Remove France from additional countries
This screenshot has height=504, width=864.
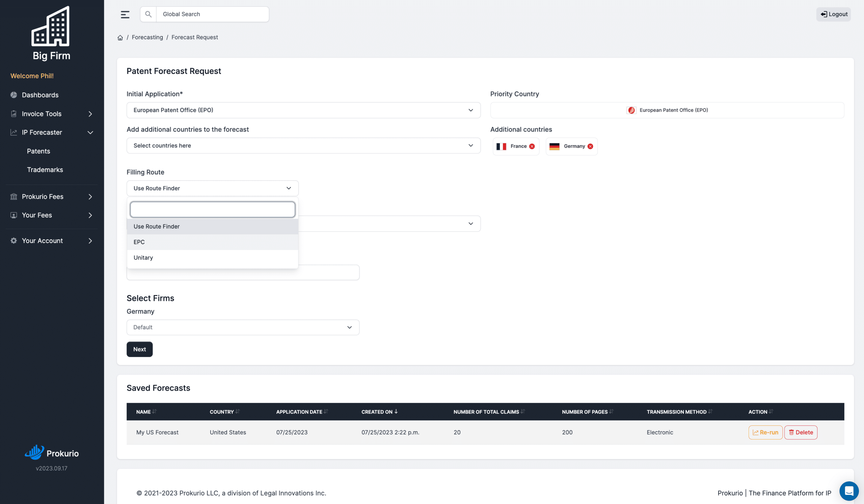(532, 146)
